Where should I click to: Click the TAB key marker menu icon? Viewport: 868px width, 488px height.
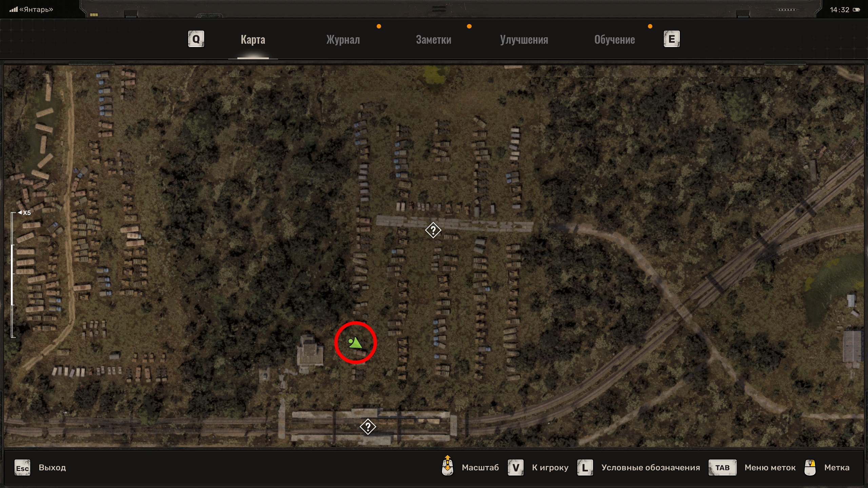(x=723, y=468)
